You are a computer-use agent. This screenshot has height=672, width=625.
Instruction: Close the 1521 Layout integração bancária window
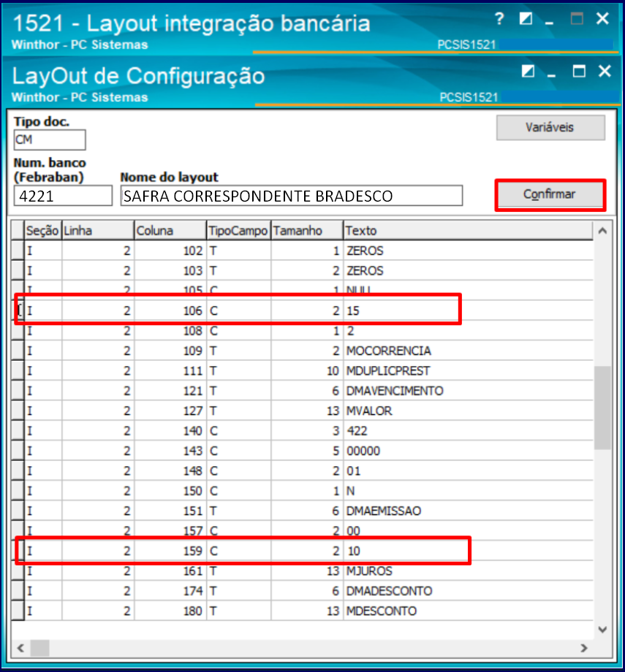[x=602, y=19]
